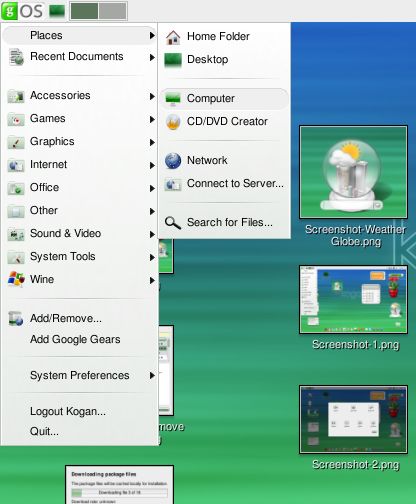Switch to the second workspace in pager

click(112, 11)
